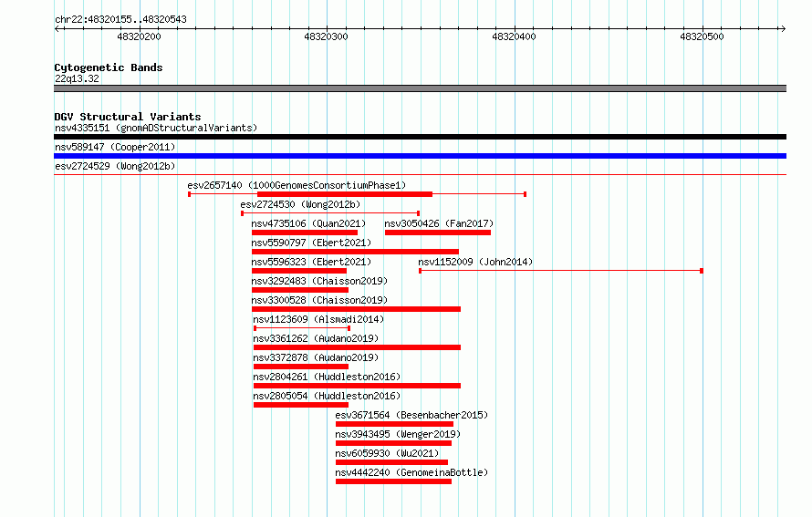Open the esv2724529 (Wong2012b) label

pyautogui.click(x=115, y=166)
